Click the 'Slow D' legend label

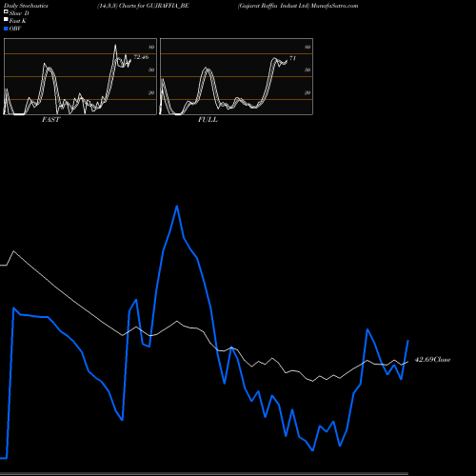click(19, 13)
